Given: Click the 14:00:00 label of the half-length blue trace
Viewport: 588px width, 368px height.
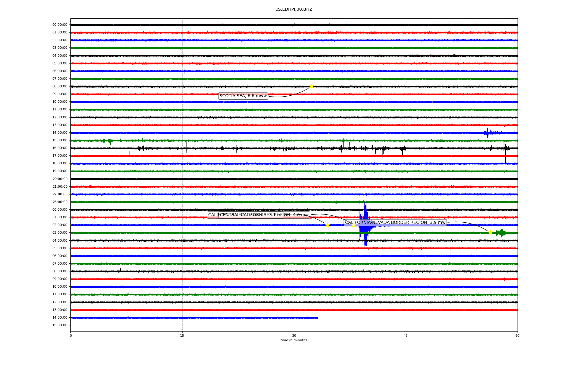Looking at the screenshot, I should point(60,318).
